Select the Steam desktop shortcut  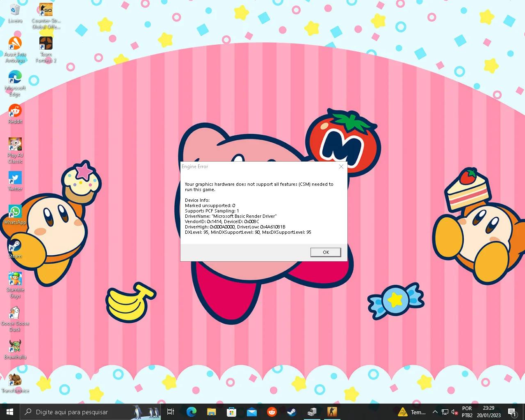(x=15, y=249)
